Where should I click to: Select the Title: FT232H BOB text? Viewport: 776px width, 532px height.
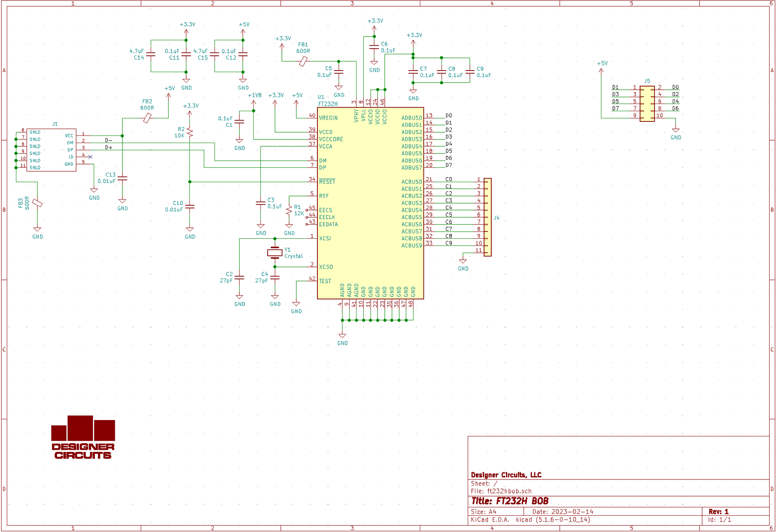pyautogui.click(x=510, y=501)
